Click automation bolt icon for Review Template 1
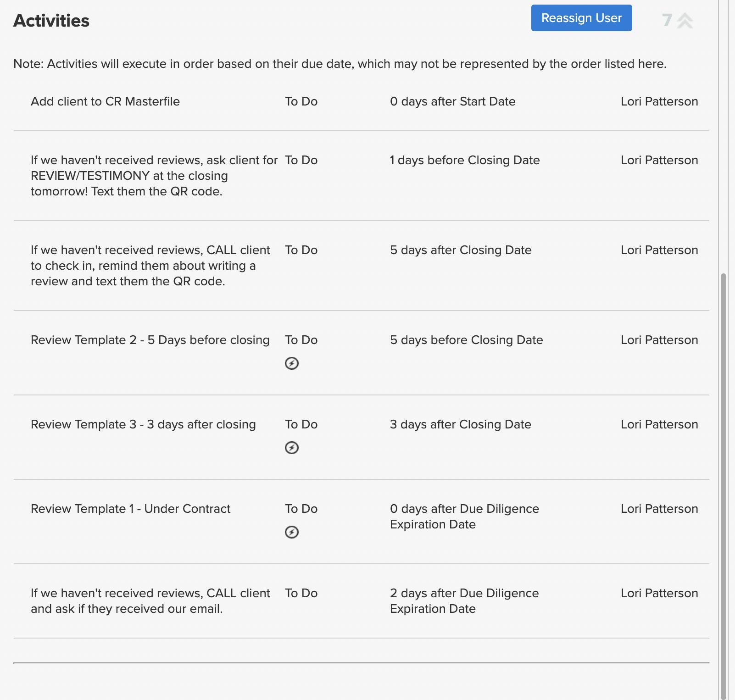Screen dimensions: 735x700 coord(292,532)
